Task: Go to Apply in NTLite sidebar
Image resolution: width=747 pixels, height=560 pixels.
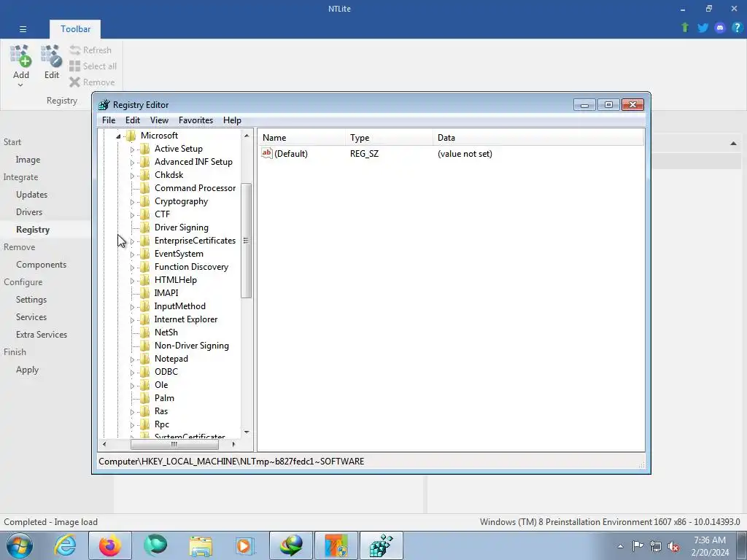Action: click(x=27, y=370)
